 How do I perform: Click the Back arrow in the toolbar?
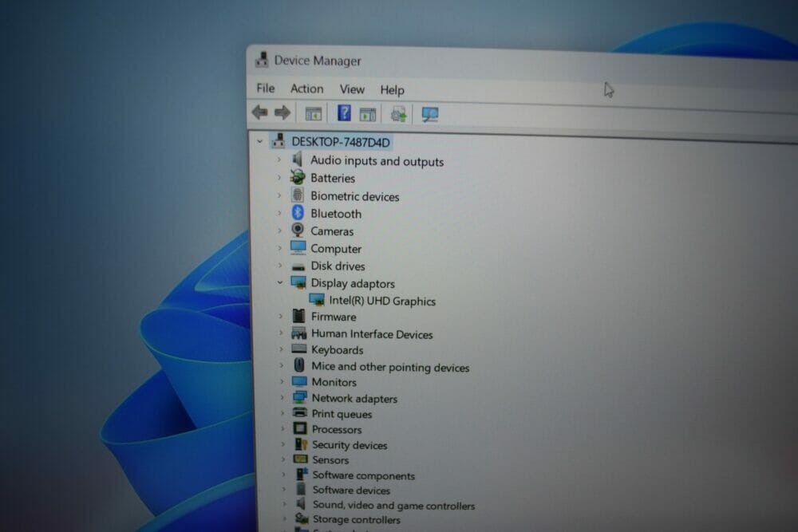(x=260, y=112)
